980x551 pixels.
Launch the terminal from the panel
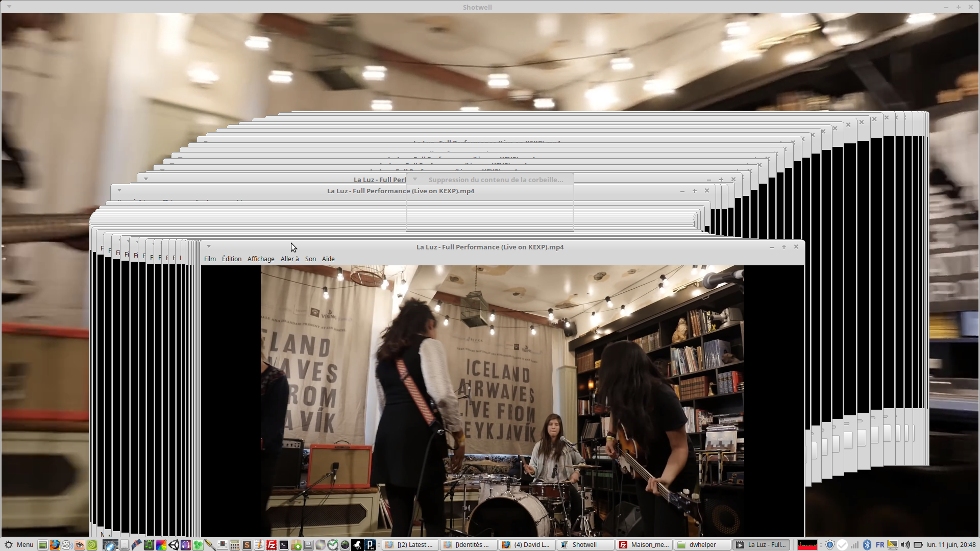tap(284, 545)
